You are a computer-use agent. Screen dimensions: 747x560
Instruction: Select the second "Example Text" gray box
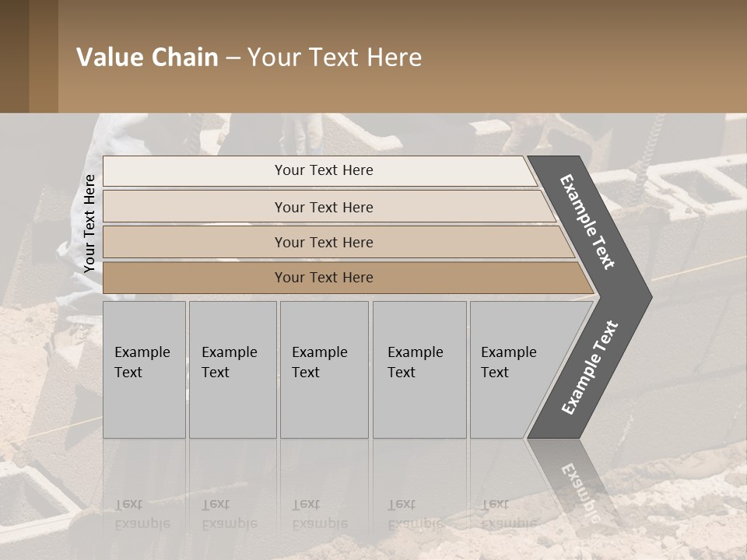pyautogui.click(x=232, y=369)
